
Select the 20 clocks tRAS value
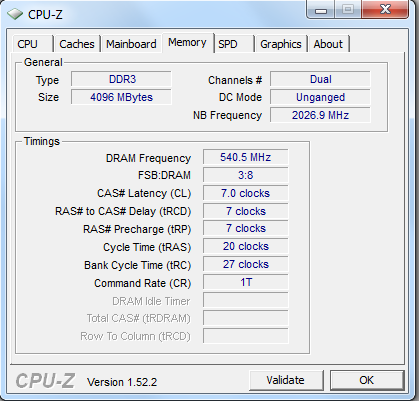246,246
